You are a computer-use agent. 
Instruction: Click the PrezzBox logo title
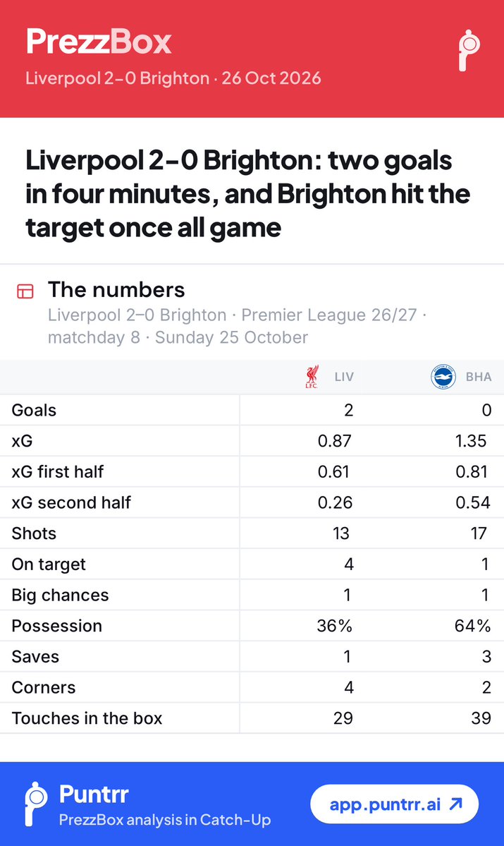99,42
